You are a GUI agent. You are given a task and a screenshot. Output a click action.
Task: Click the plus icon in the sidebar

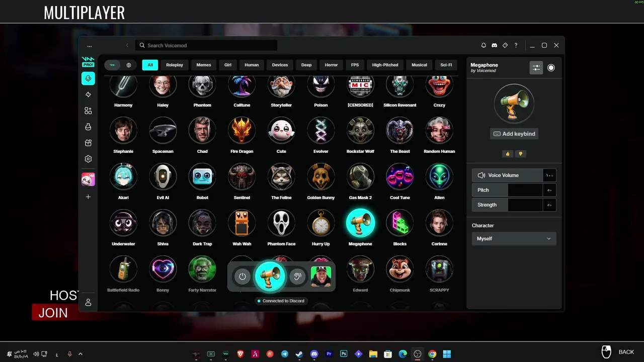coord(88,197)
